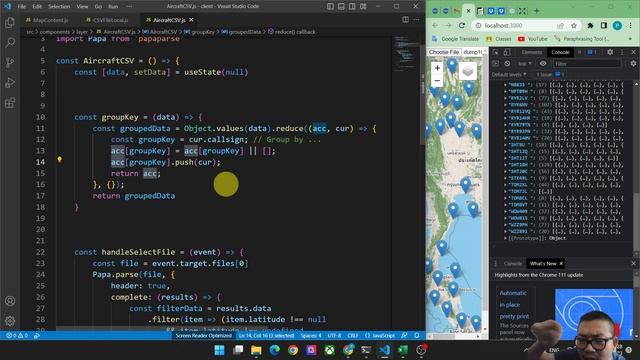Toggle the VS Code primary side bar layout button
Screen dimensions: 640x360
(x=330, y=7)
